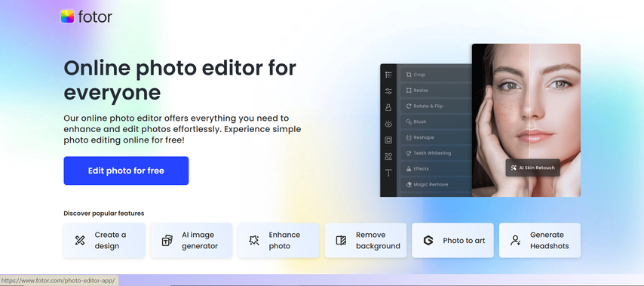Open the Enhance photo feature card
Screen dimensions: 644x286
pyautogui.click(x=278, y=241)
